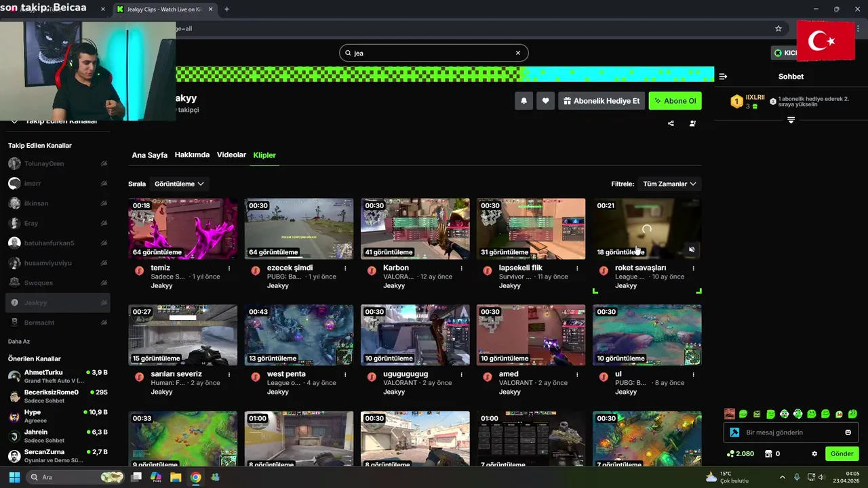Select the Klipler tab
This screenshot has width=868, height=488.
(264, 155)
